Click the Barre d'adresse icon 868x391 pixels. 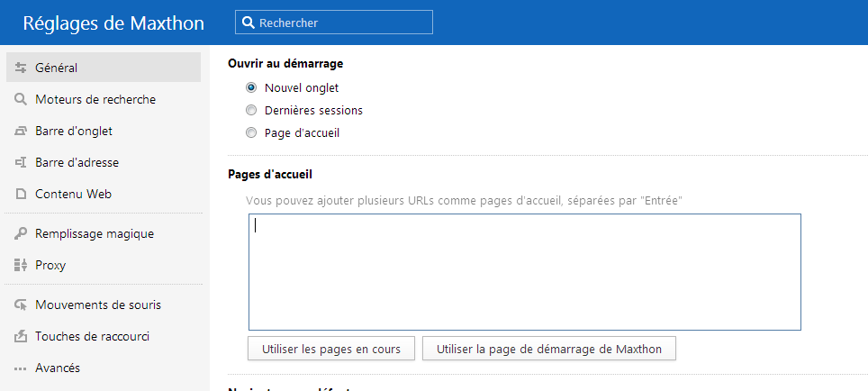(21, 162)
